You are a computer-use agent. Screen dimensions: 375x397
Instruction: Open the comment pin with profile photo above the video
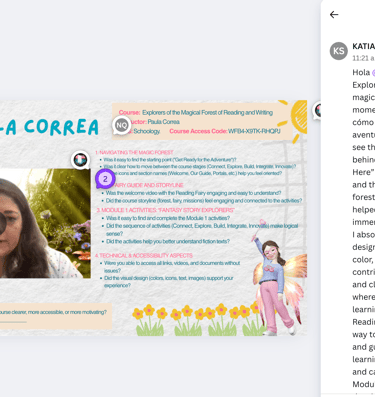[x=80, y=160]
